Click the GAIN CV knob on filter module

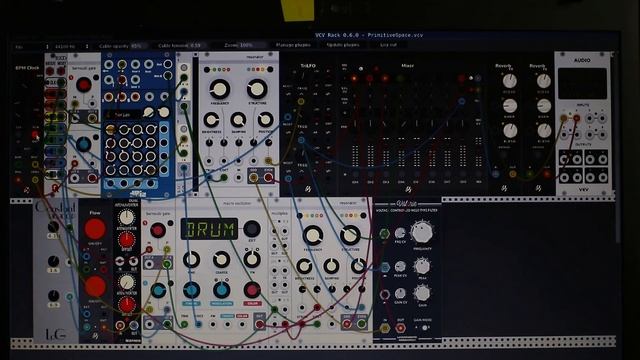400,293
